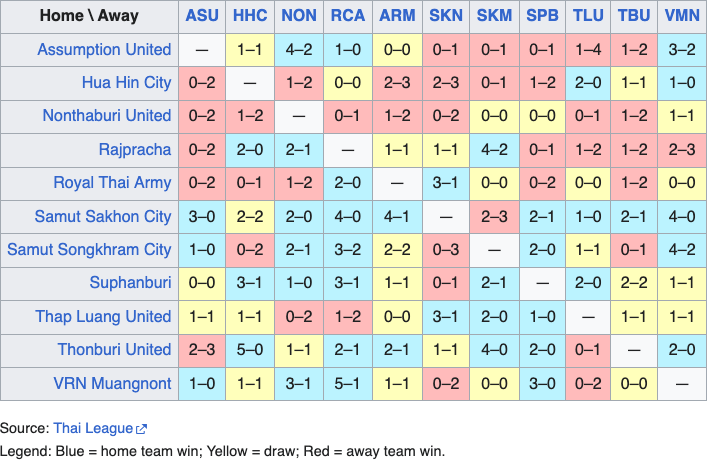Open the Thai League source link
Image resolution: width=707 pixels, height=465 pixels.
[93, 428]
